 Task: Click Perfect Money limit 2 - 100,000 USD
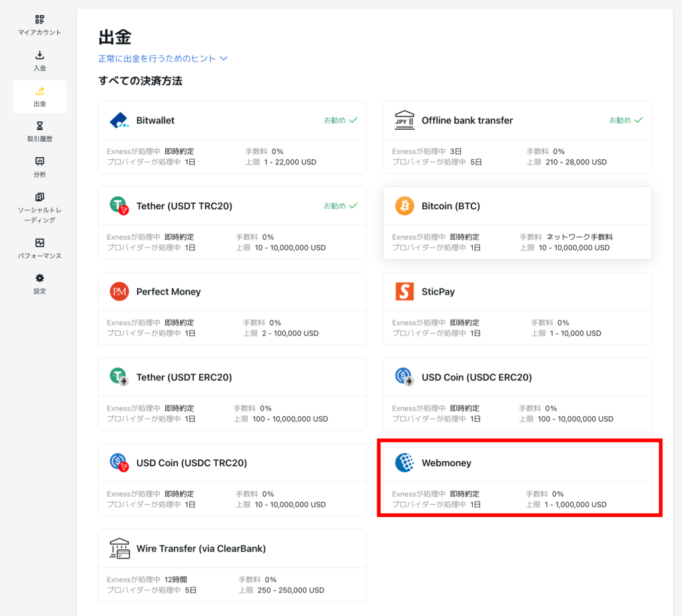tap(290, 333)
